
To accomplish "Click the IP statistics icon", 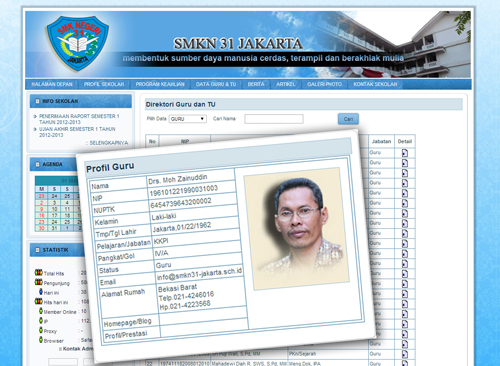I will tap(41, 321).
